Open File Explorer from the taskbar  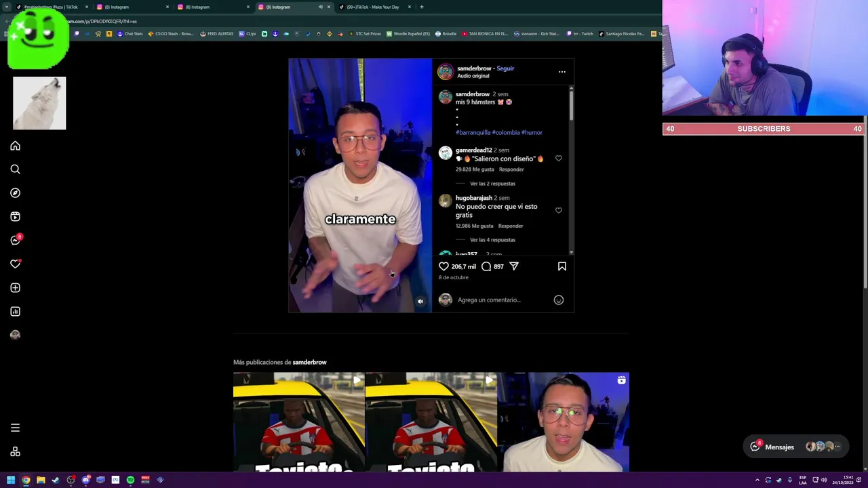coord(41,480)
